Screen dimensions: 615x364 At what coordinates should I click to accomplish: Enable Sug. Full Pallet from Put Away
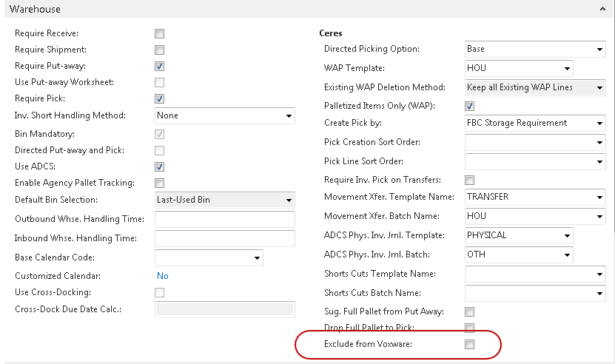pyautogui.click(x=469, y=312)
